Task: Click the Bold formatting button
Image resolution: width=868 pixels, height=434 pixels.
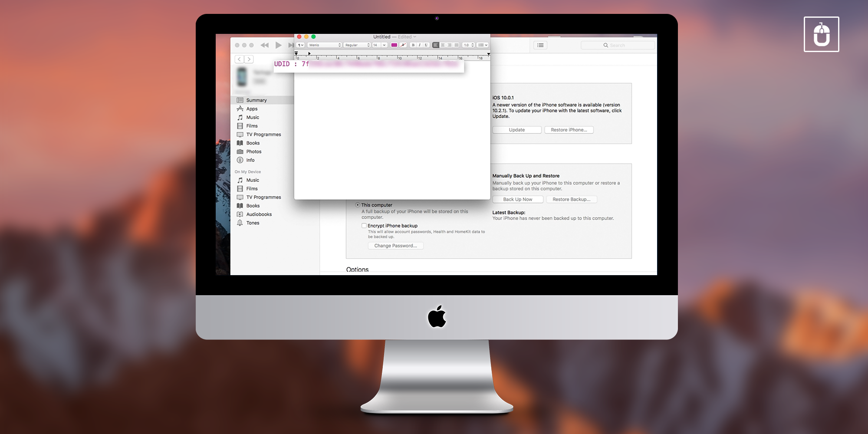Action: (413, 45)
